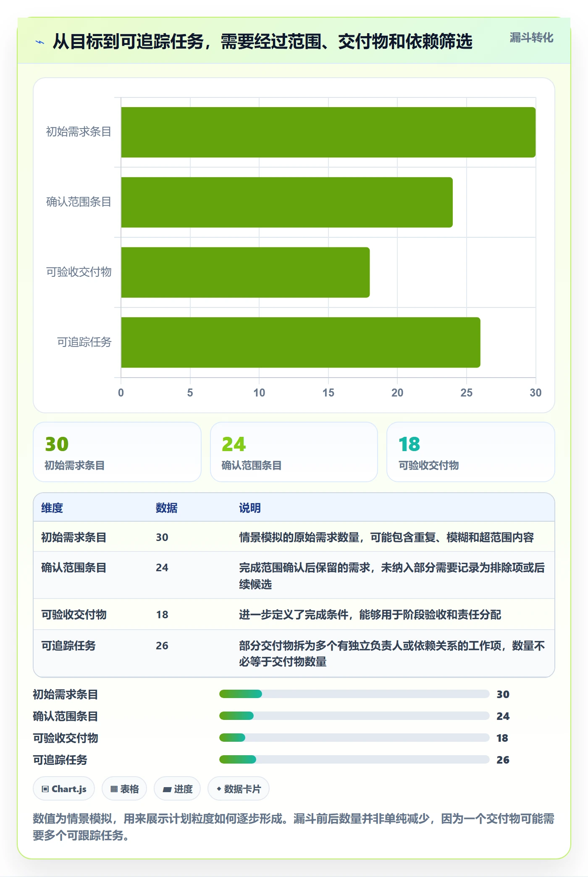Screen dimensions: 588x877
Task: Click the 维度 column header
Action: tap(52, 508)
